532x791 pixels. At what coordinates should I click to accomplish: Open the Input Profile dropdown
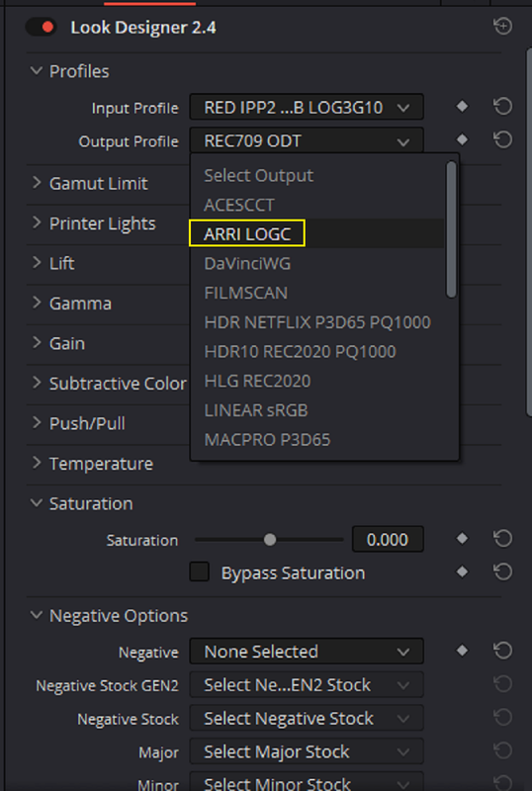coord(307,107)
